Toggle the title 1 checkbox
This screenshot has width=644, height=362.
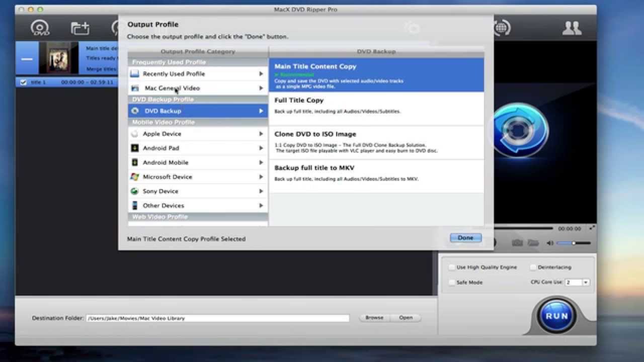point(23,82)
